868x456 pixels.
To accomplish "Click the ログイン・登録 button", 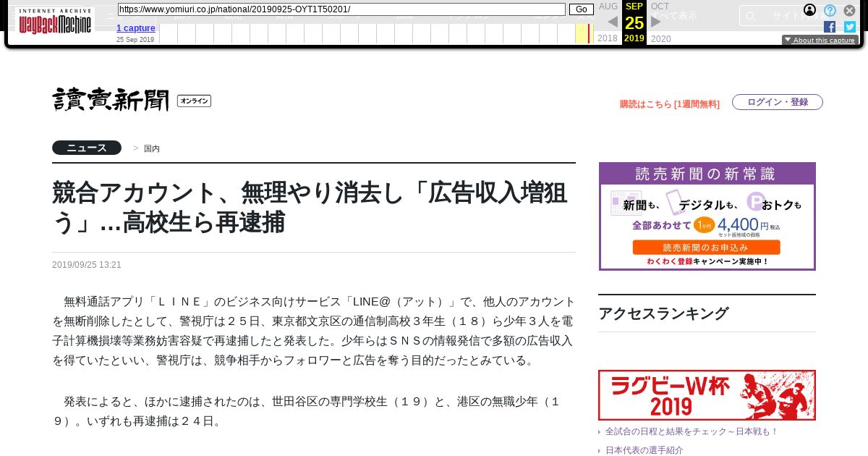I will [778, 102].
